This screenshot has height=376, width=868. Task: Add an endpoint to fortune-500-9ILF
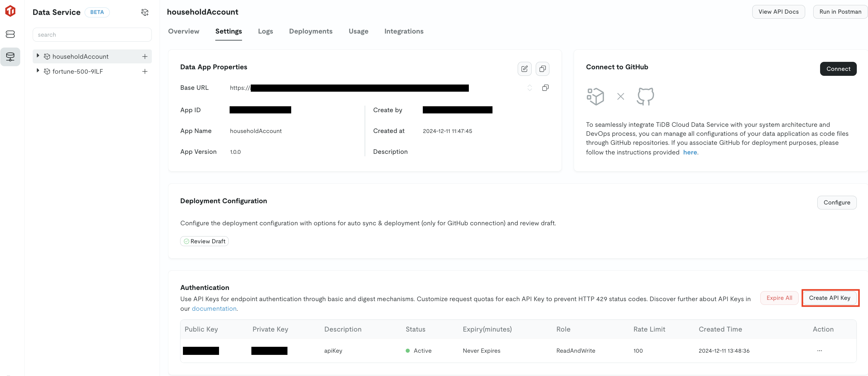coord(145,71)
